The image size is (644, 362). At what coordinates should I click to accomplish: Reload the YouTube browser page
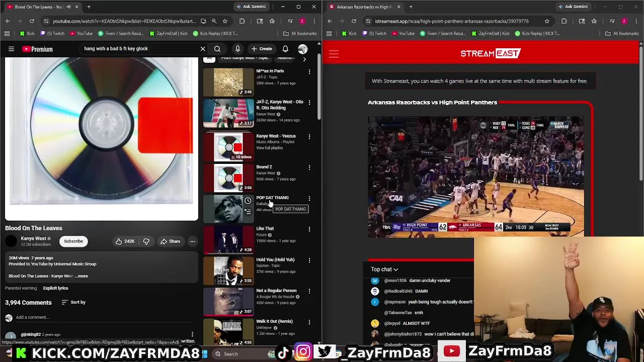pos(32,21)
